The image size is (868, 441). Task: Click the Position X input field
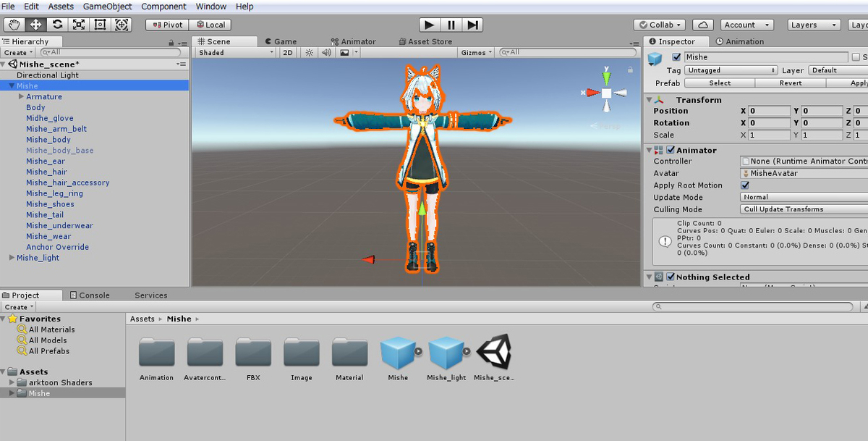tap(769, 111)
